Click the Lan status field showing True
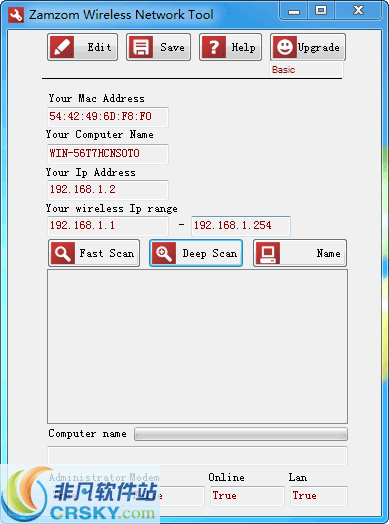The image size is (389, 524). [x=319, y=496]
